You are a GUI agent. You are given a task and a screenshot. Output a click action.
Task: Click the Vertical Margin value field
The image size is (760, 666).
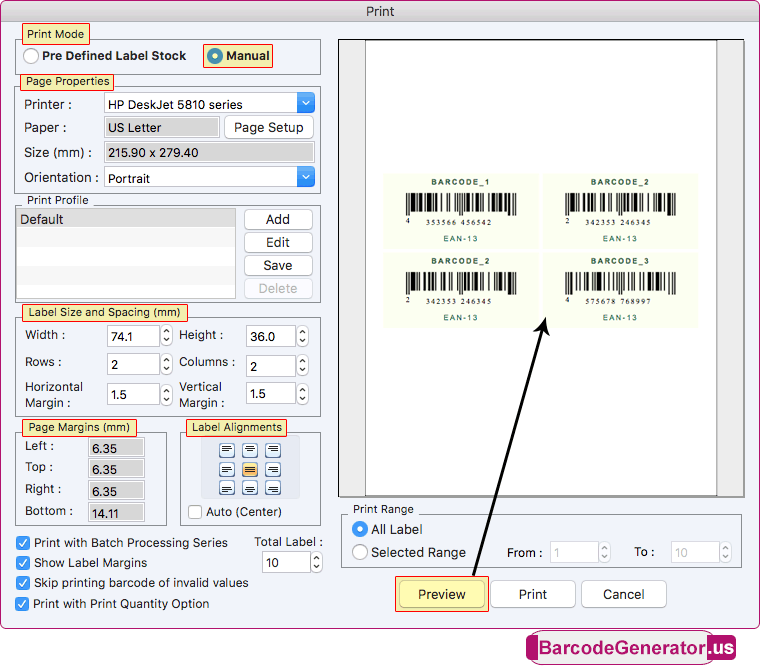coord(270,393)
